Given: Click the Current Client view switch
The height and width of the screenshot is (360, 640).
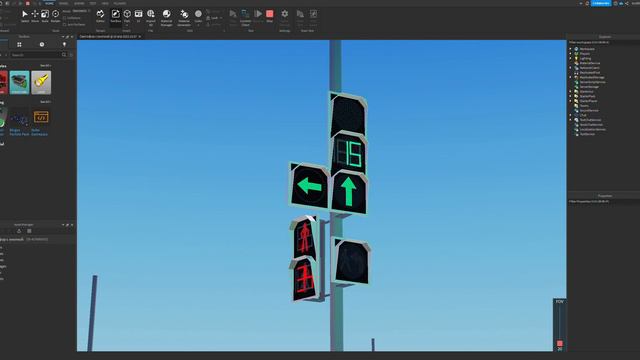Looking at the screenshot, I should [x=245, y=14].
